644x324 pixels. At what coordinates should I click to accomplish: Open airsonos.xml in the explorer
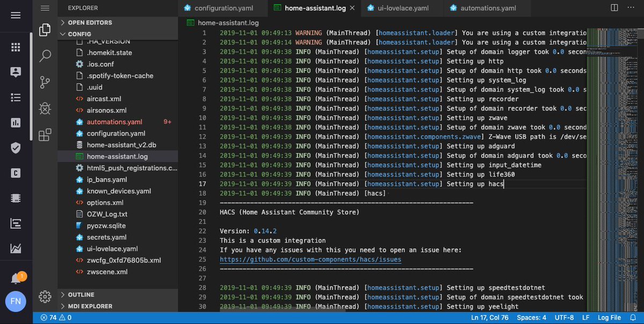pos(118,110)
